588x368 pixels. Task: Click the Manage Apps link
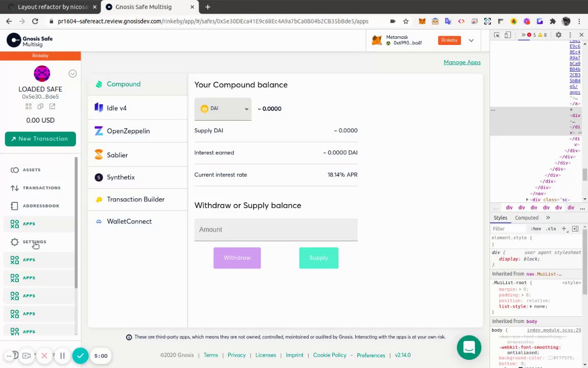click(x=462, y=62)
